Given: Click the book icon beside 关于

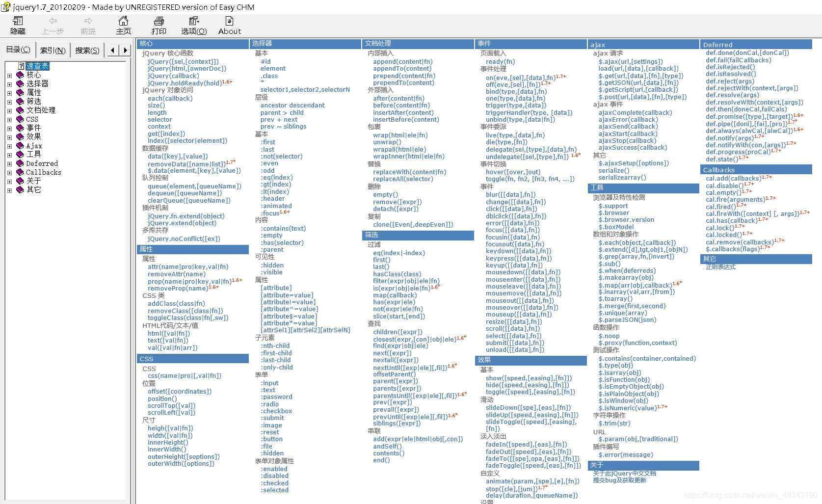Looking at the screenshot, I should 20,181.
